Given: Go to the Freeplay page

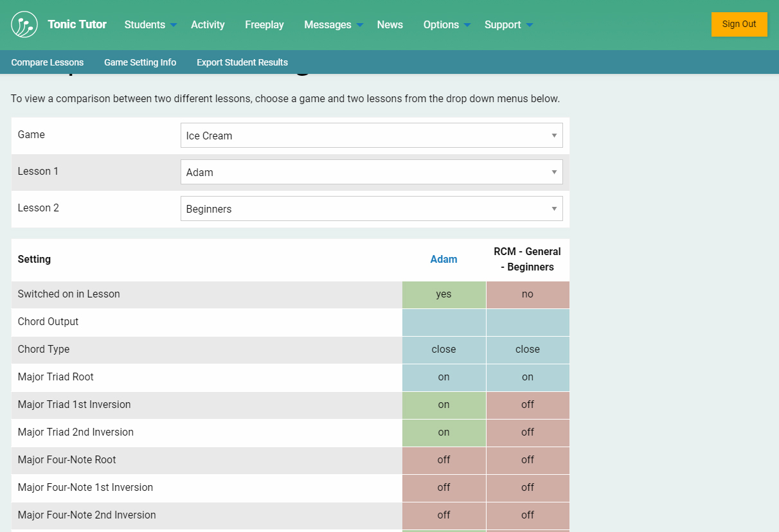Looking at the screenshot, I should 264,25.
